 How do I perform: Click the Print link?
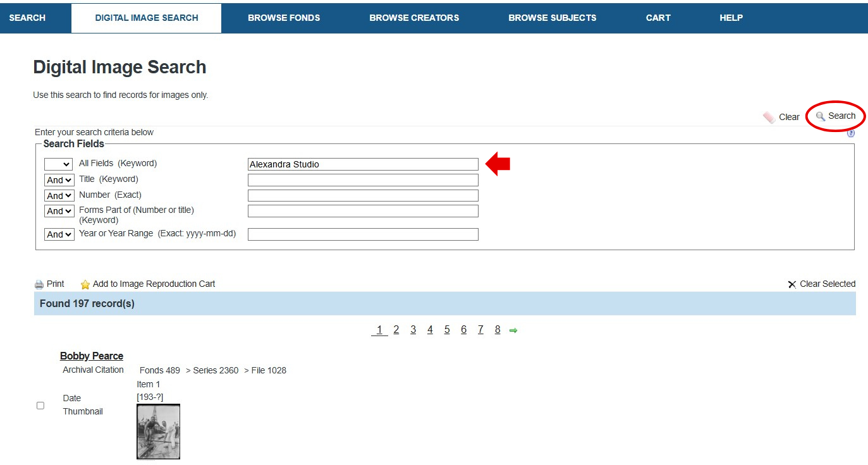pyautogui.click(x=56, y=284)
